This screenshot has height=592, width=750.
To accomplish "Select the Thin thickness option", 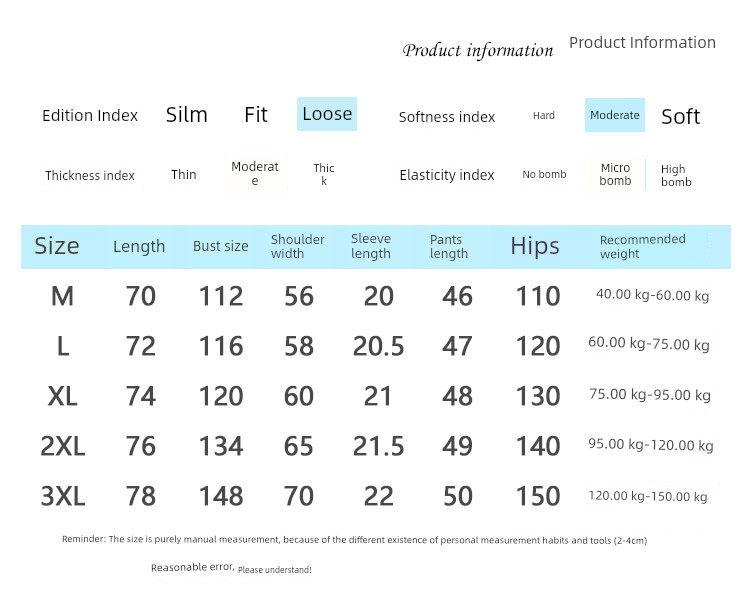I will tap(184, 175).
